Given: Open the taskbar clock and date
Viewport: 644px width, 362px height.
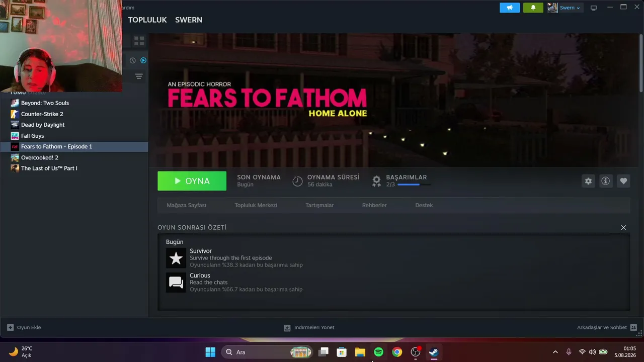Looking at the screenshot, I should tap(625, 352).
